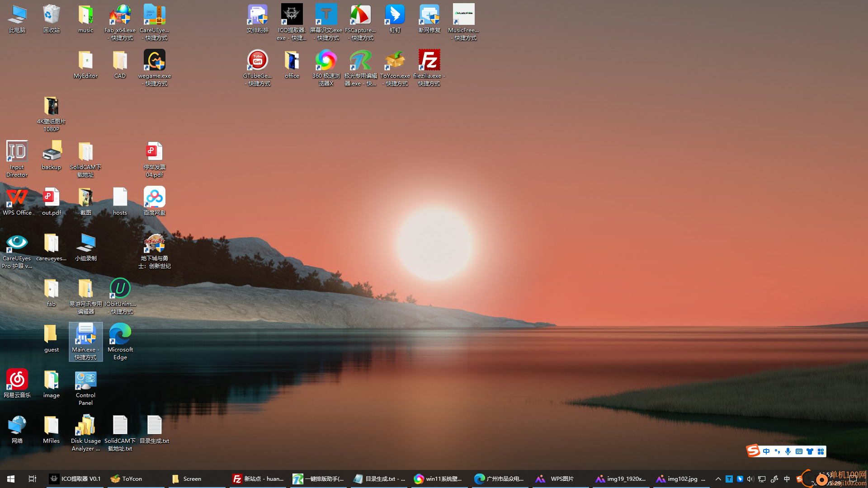Switch to WPS图片 taskbar window
Image resolution: width=868 pixels, height=488 pixels.
561,479
